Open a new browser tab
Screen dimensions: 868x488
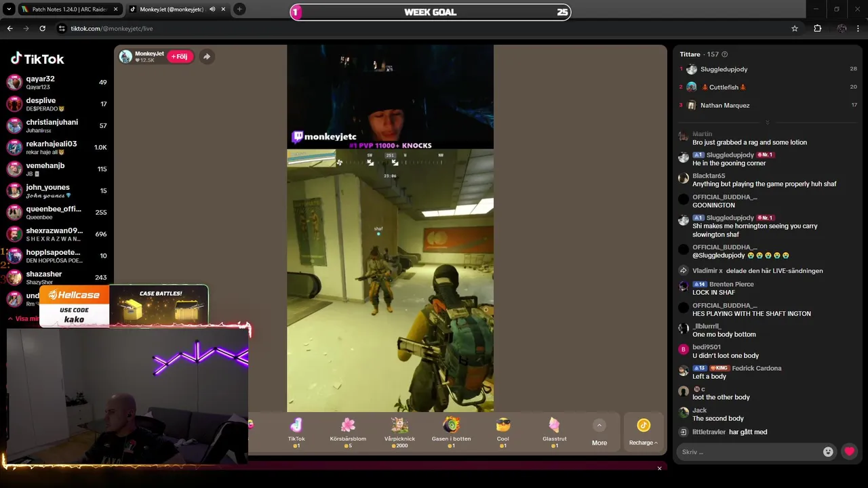click(x=239, y=9)
